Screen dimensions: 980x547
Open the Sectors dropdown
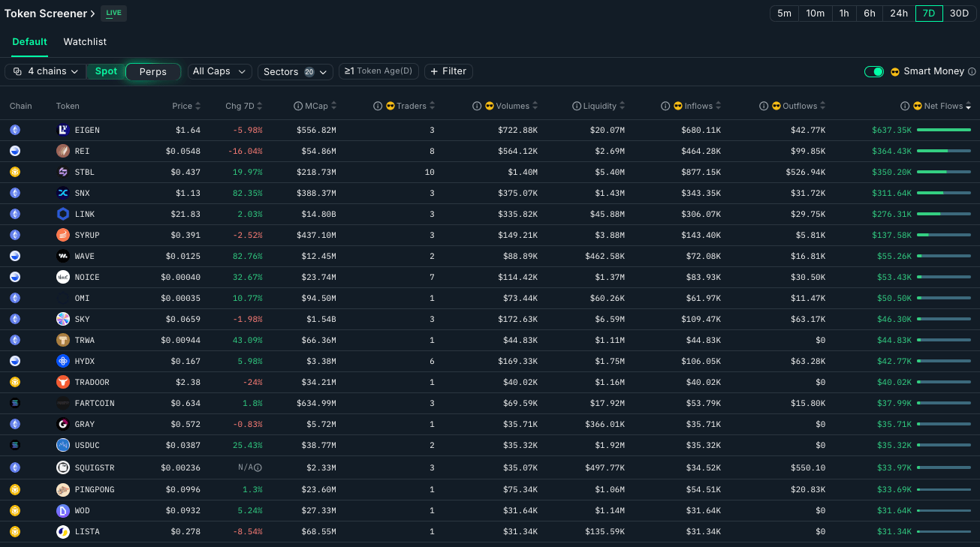pos(295,71)
